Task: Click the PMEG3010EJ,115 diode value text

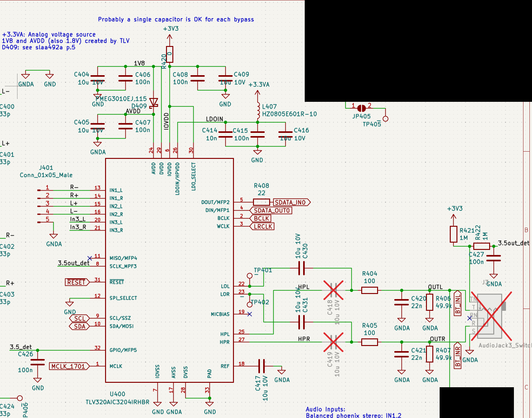Action: [x=121, y=99]
